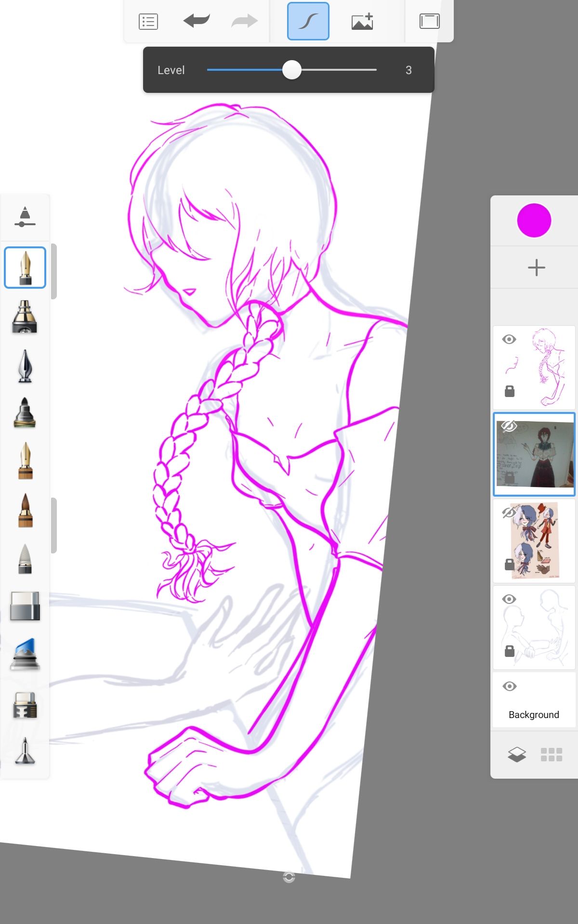Image resolution: width=578 pixels, height=924 pixels.
Task: Choose the blue-tipped paint marker brush
Action: [25, 654]
